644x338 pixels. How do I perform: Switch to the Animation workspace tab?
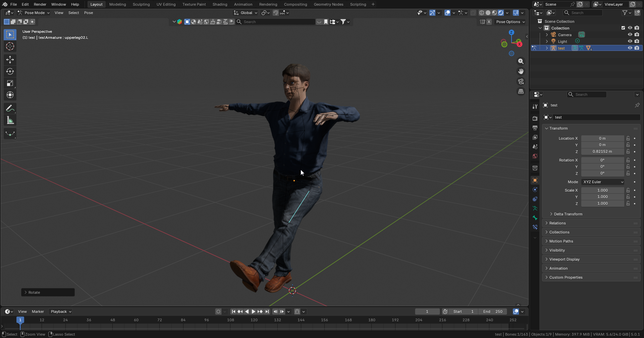pos(243,4)
